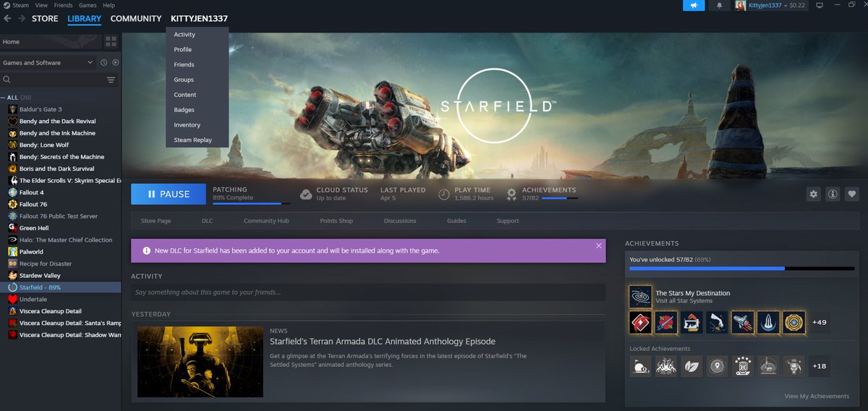Click the achievements 57/82 progress bar
868x411 pixels.
[x=560, y=198]
